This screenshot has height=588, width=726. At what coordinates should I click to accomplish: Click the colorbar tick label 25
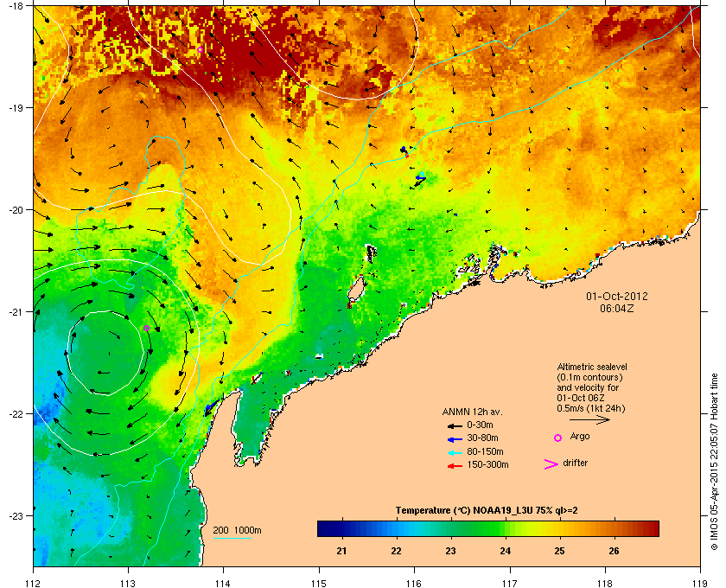(559, 551)
